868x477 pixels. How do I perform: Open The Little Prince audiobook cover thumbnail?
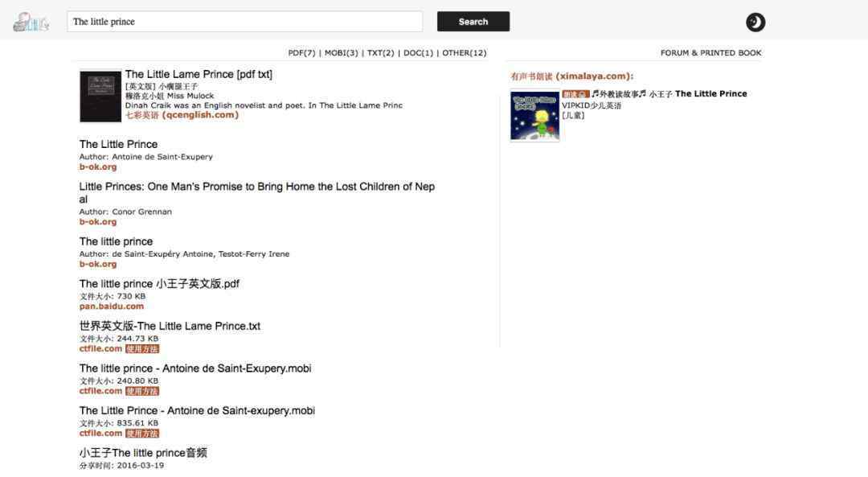[534, 116]
